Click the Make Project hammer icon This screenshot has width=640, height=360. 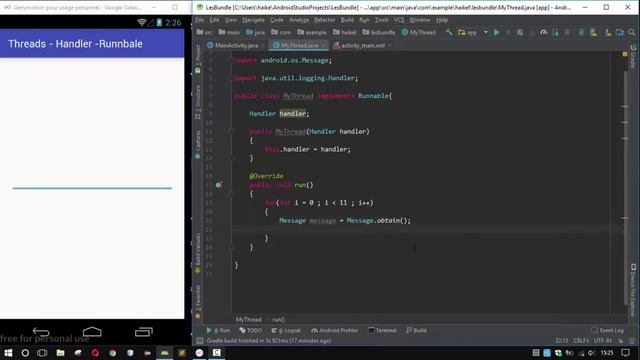point(449,32)
